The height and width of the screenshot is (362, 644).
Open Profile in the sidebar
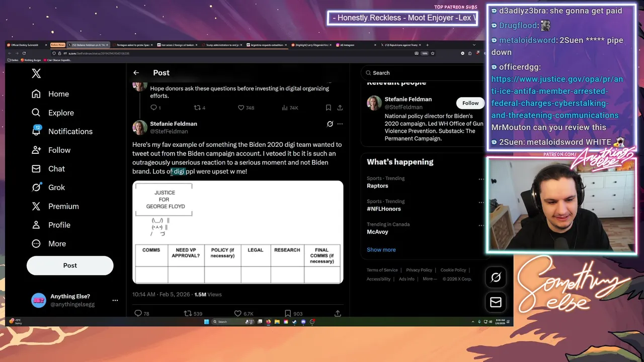coord(51,225)
